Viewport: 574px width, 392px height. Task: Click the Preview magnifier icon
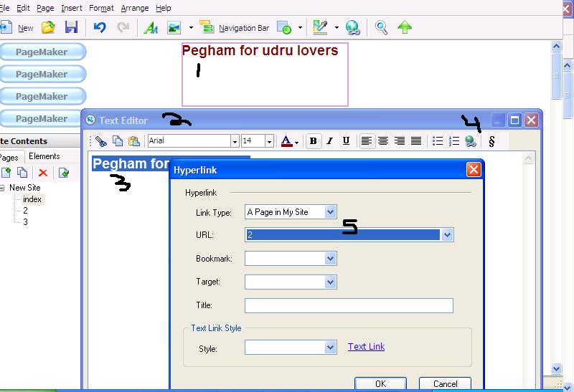click(x=382, y=27)
